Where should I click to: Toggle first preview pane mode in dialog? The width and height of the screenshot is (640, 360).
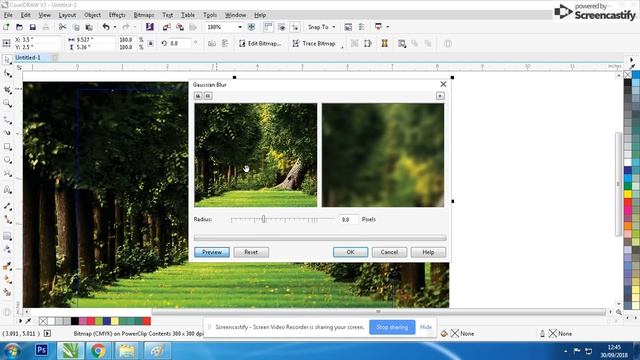point(198,96)
